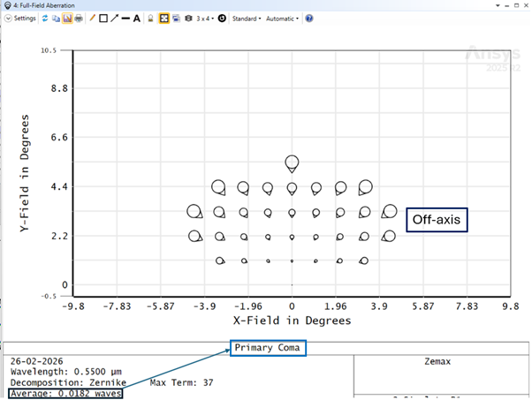Select the text annotation 'A' tool
532x400 pixels.
tap(137, 19)
